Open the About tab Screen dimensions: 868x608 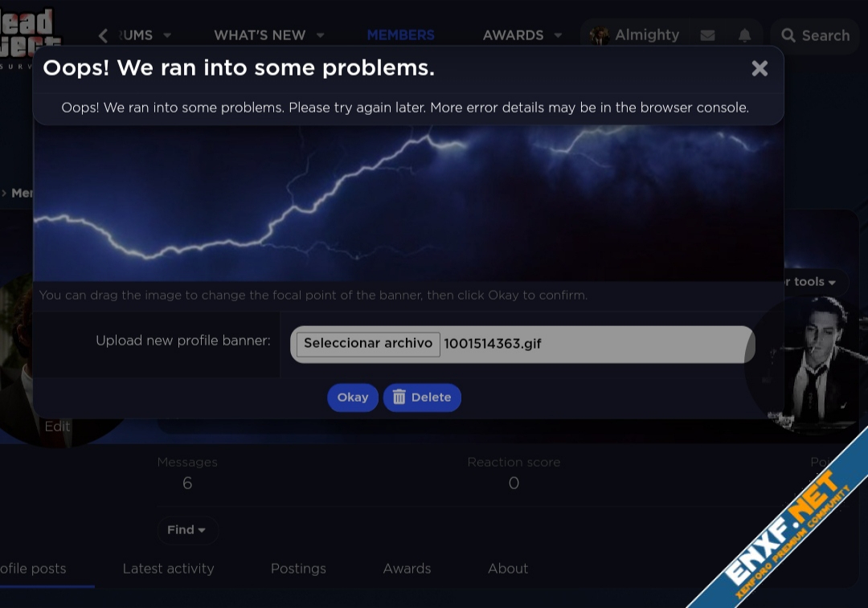tap(508, 569)
